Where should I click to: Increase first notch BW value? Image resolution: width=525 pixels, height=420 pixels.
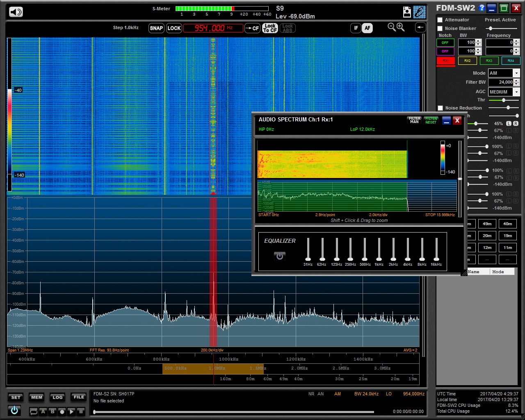(x=478, y=41)
